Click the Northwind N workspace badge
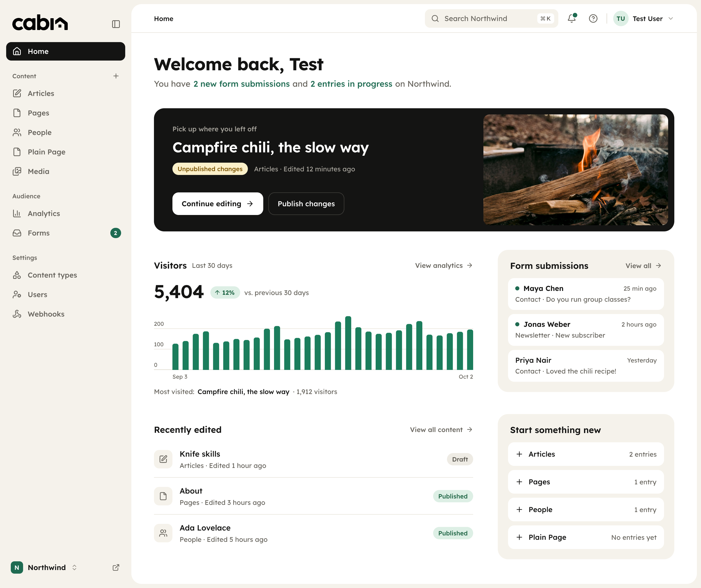Image resolution: width=701 pixels, height=588 pixels. point(17,567)
